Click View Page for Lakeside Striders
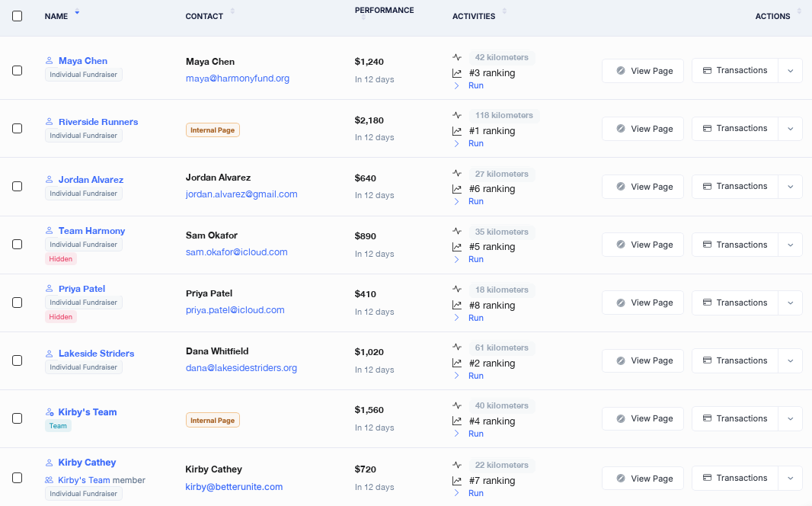This screenshot has height=506, width=812. point(643,361)
